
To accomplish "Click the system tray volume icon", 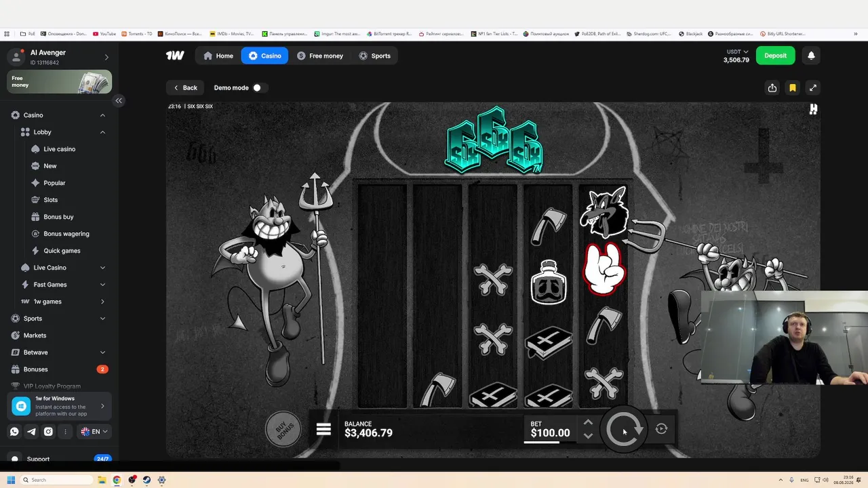I will (825, 480).
